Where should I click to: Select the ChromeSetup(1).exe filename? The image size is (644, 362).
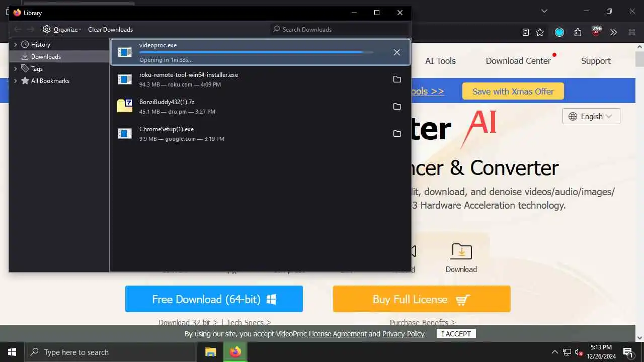[x=167, y=129]
